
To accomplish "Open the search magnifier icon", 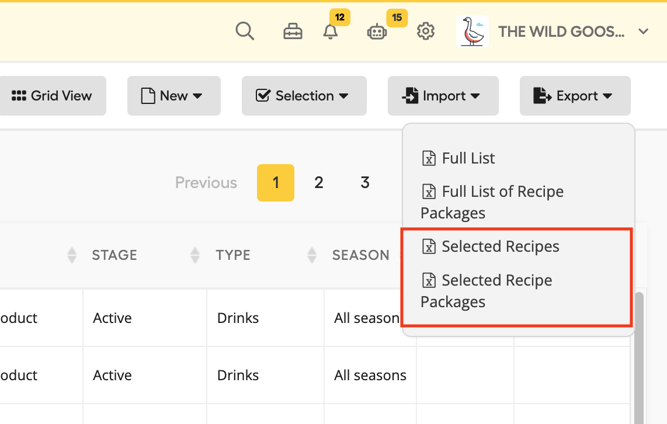I will (x=245, y=31).
